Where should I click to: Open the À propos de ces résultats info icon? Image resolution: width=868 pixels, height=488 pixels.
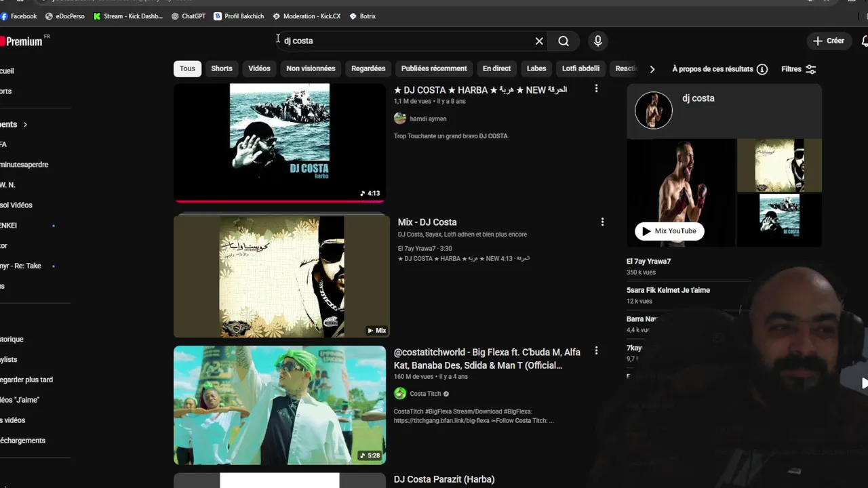(762, 69)
